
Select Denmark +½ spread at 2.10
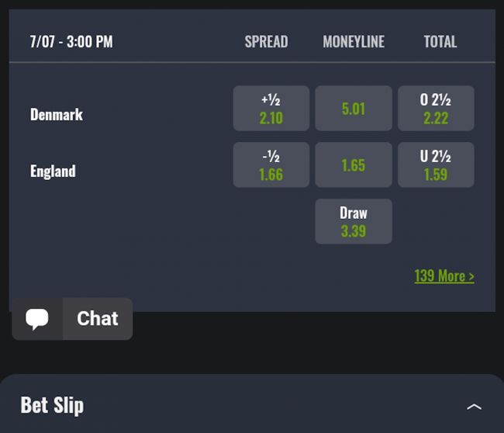[x=271, y=109]
